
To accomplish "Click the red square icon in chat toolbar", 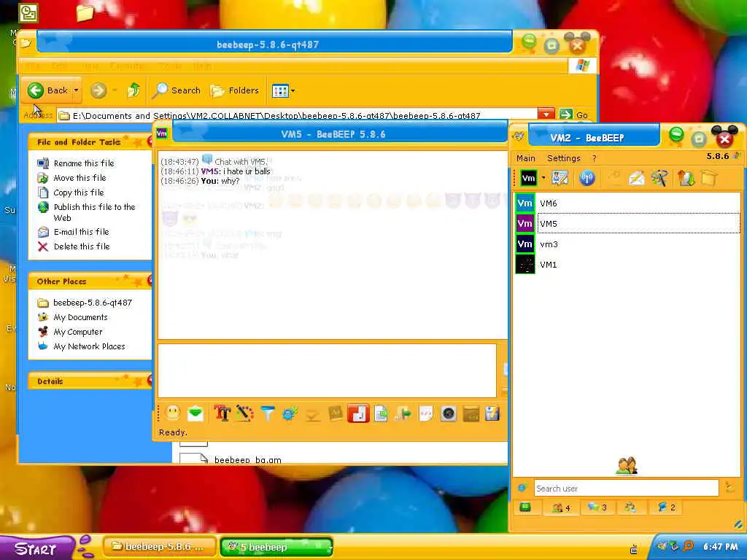I will [358, 413].
